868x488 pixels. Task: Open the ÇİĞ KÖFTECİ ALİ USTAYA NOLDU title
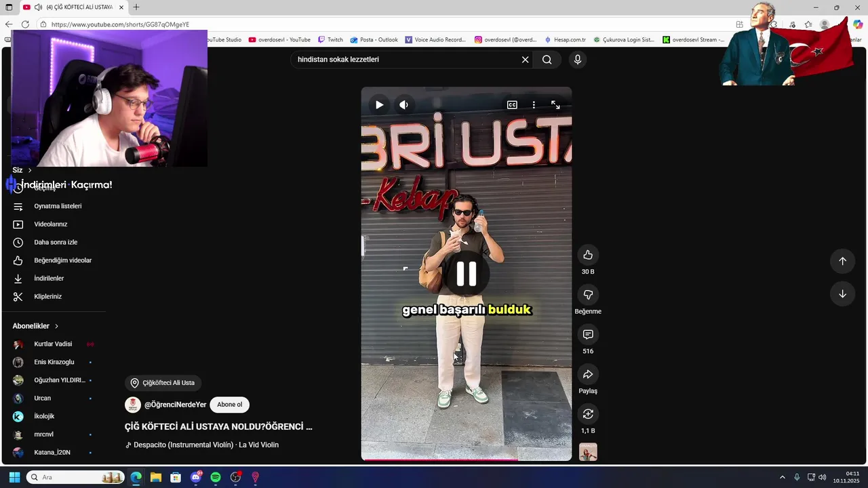[218, 427]
